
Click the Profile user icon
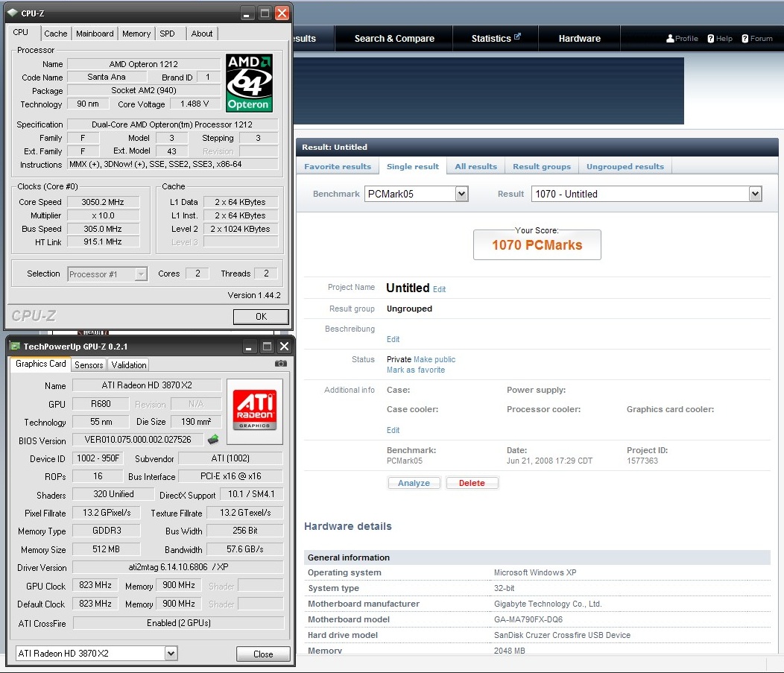coord(670,39)
